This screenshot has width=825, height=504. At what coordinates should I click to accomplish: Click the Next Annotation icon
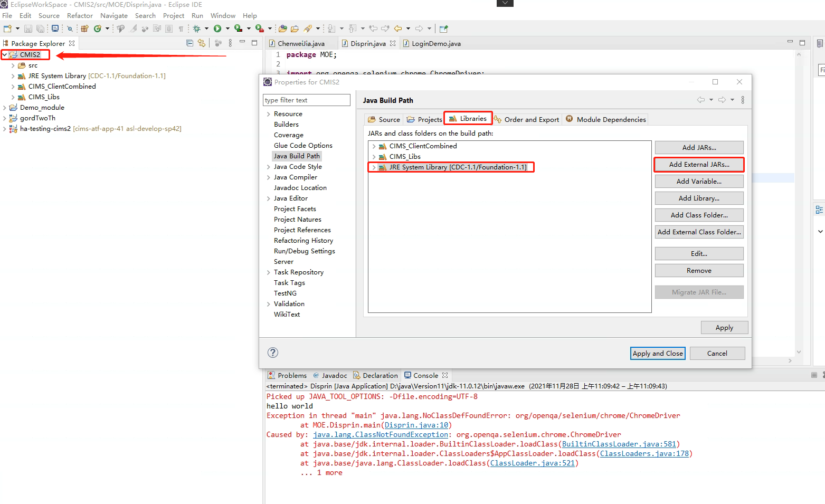click(331, 28)
